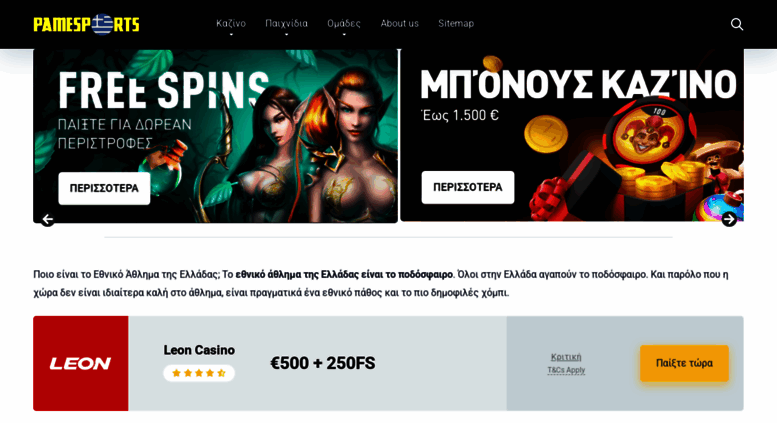Expand the Καζίνο dropdown menu
This screenshot has width=777, height=423.
[x=231, y=24]
